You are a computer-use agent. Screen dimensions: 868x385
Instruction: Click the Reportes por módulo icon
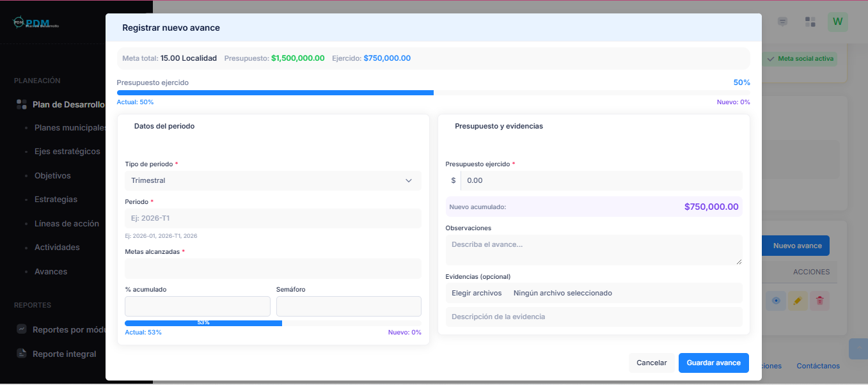pyautogui.click(x=21, y=329)
